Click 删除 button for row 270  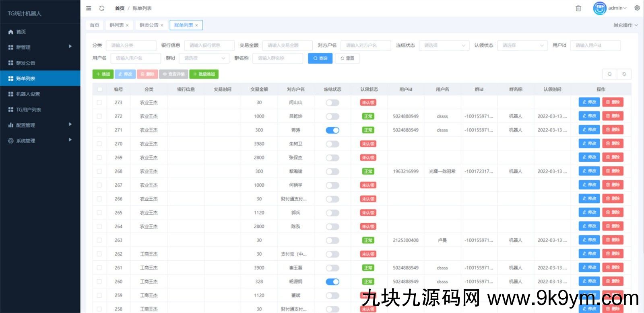tap(612, 144)
